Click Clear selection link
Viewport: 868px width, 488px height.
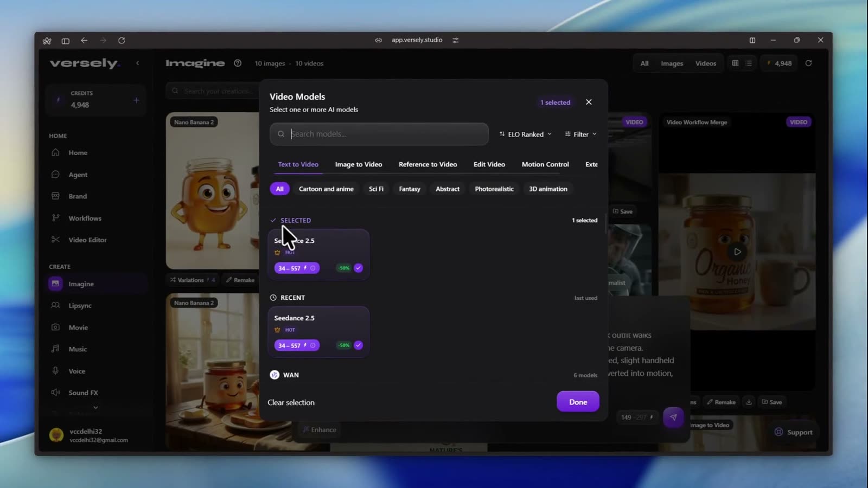[x=291, y=402]
